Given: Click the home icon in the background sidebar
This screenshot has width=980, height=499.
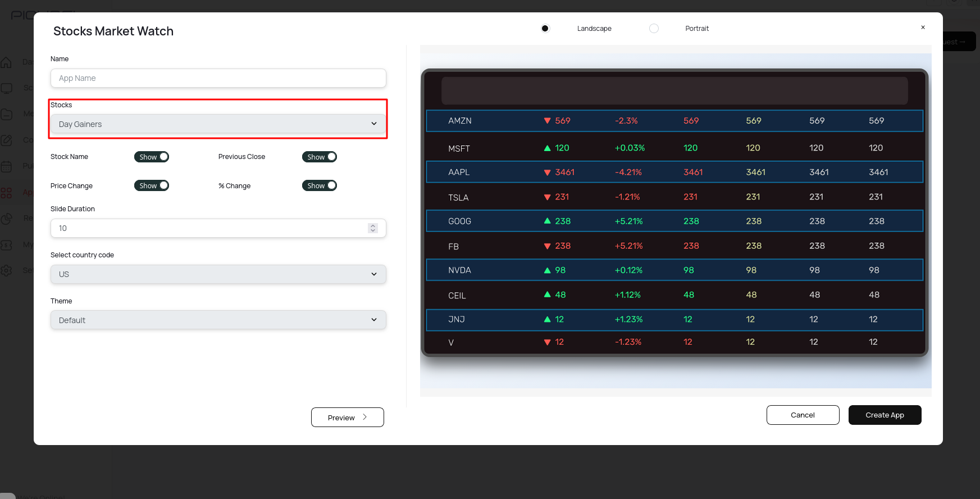Looking at the screenshot, I should pyautogui.click(x=6, y=62).
